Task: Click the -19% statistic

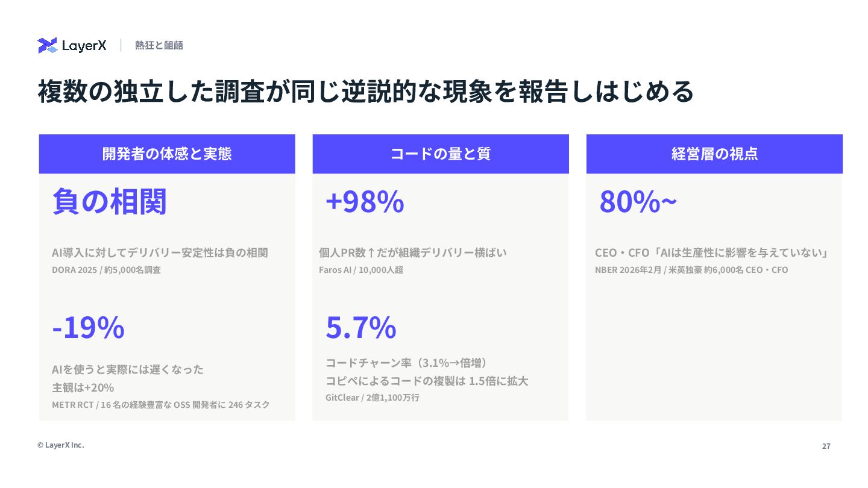Action: (88, 327)
